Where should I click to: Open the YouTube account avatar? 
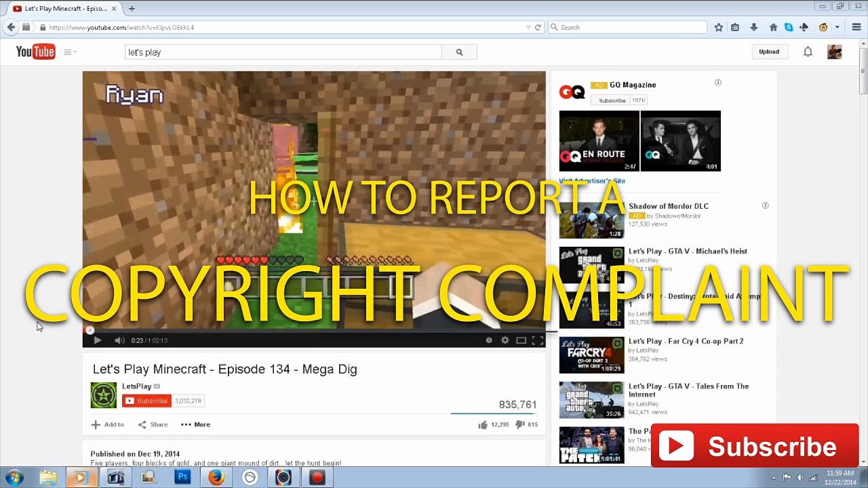coord(835,52)
